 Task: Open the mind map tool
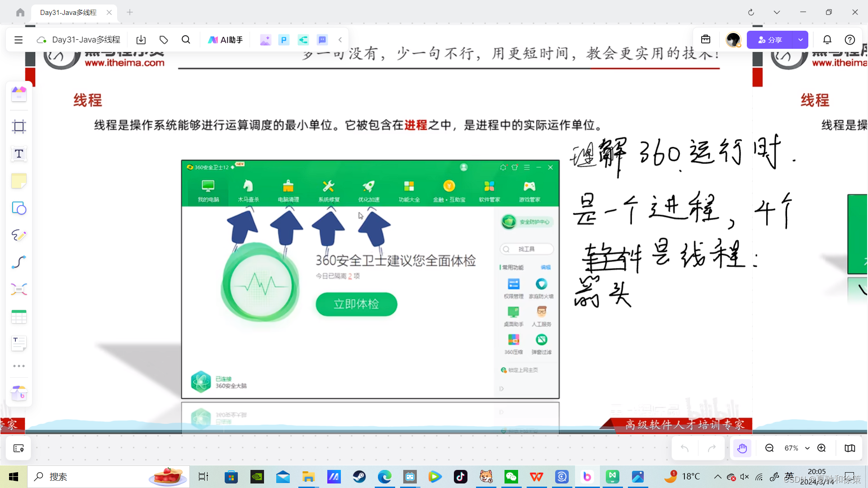(19, 289)
